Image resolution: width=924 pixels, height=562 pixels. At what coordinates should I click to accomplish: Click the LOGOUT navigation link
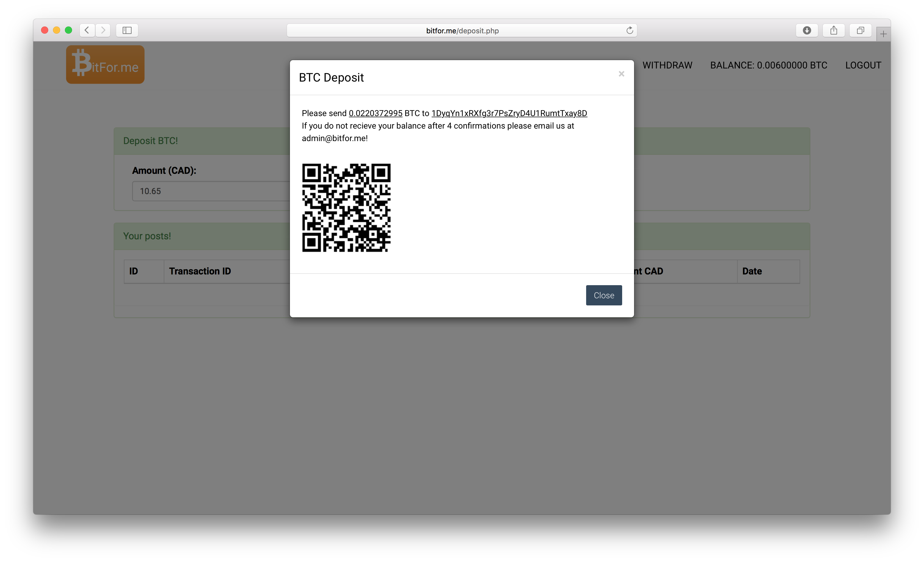pyautogui.click(x=863, y=65)
